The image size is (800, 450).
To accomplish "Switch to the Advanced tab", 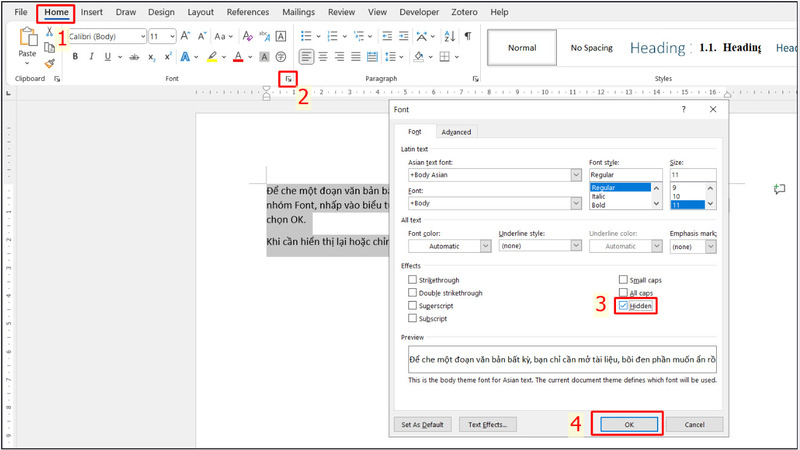I will tap(456, 132).
